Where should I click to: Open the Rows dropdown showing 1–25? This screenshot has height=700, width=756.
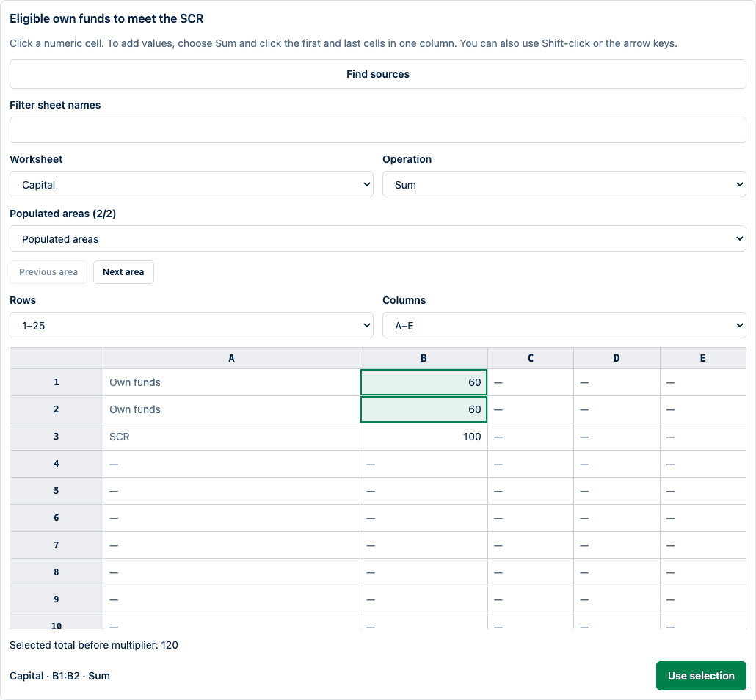pos(192,325)
